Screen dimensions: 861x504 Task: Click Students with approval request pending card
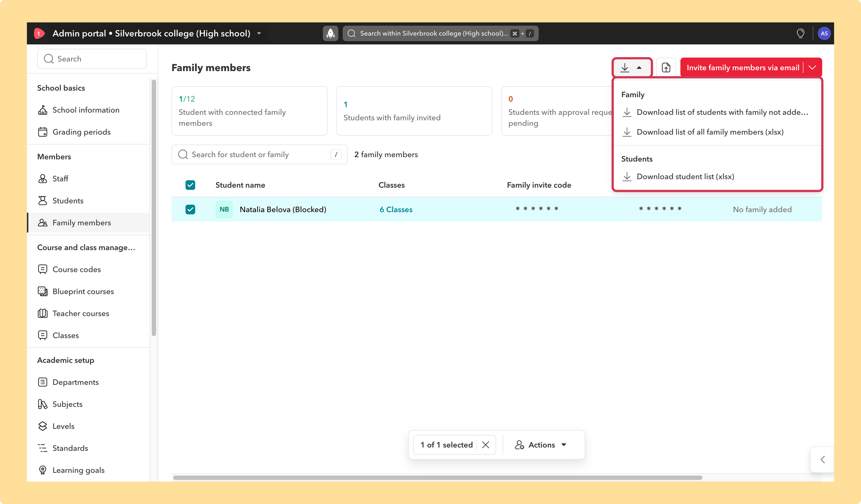pos(557,111)
